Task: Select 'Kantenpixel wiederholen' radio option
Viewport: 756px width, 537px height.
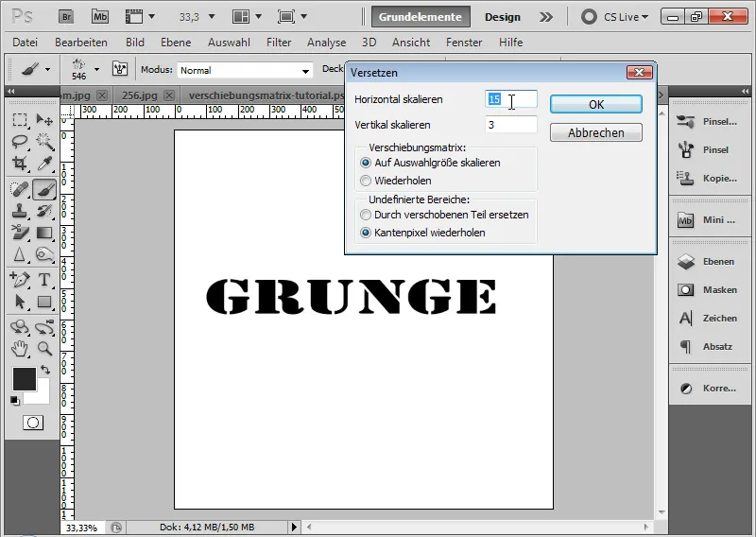Action: [x=366, y=233]
